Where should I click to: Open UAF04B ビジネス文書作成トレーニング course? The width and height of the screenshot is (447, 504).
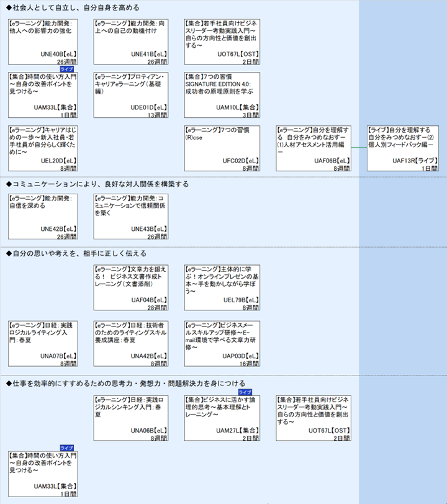tap(131, 287)
